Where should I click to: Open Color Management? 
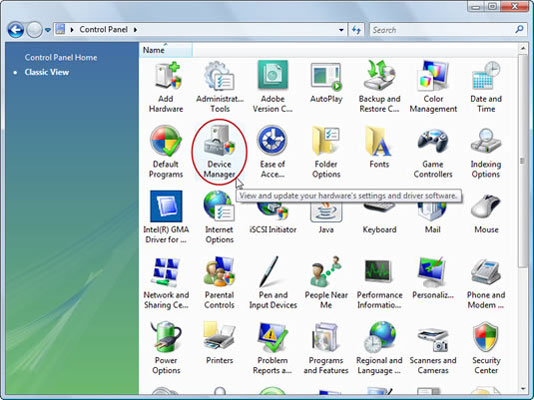click(x=433, y=87)
